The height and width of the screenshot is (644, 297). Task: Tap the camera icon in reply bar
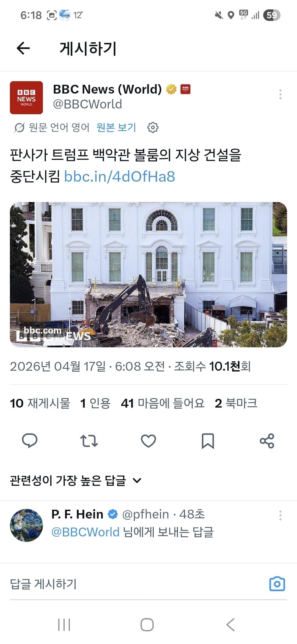pos(277,584)
